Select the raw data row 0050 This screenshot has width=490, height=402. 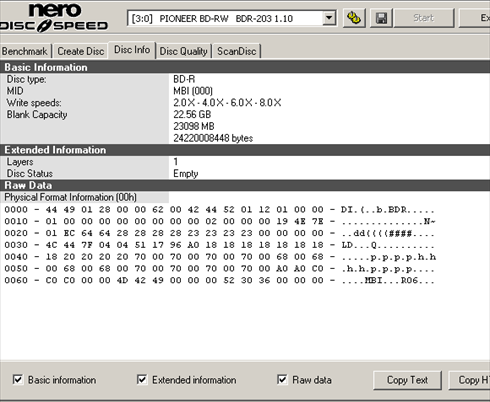(219, 269)
